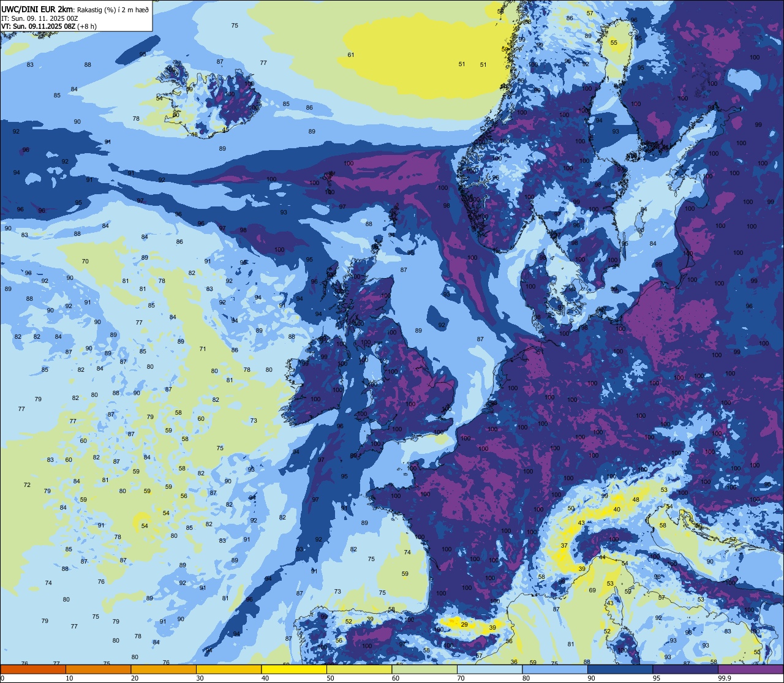Pick the yellow-green 50–60 legend swatch

pos(359,670)
